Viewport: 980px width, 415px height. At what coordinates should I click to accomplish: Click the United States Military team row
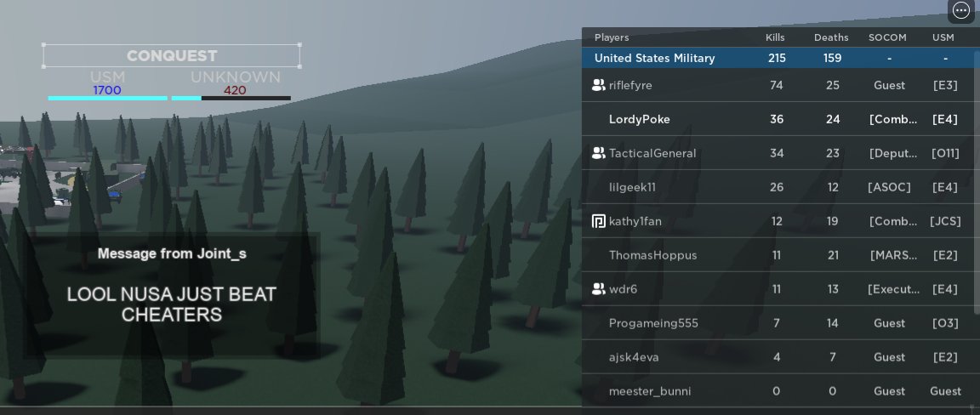pyautogui.click(x=778, y=58)
